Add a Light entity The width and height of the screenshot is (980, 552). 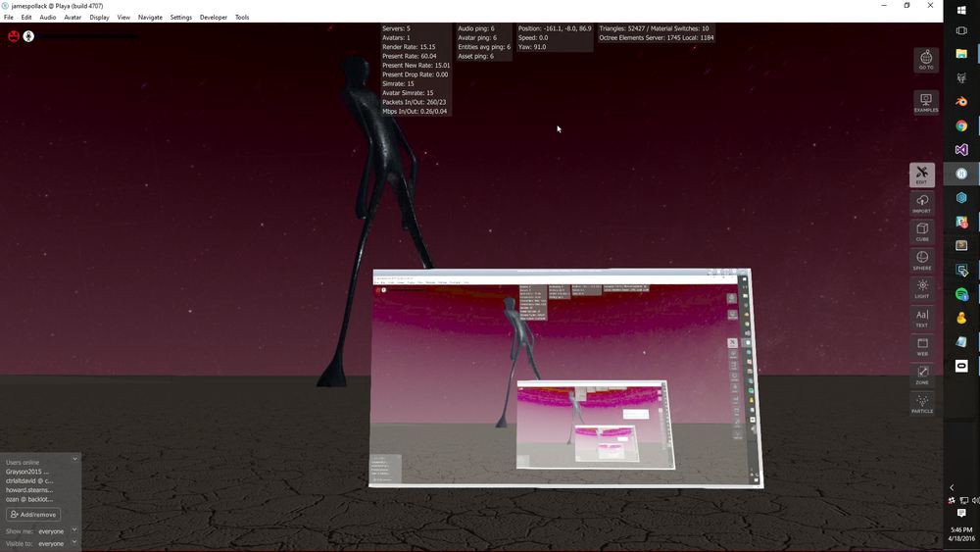(921, 288)
